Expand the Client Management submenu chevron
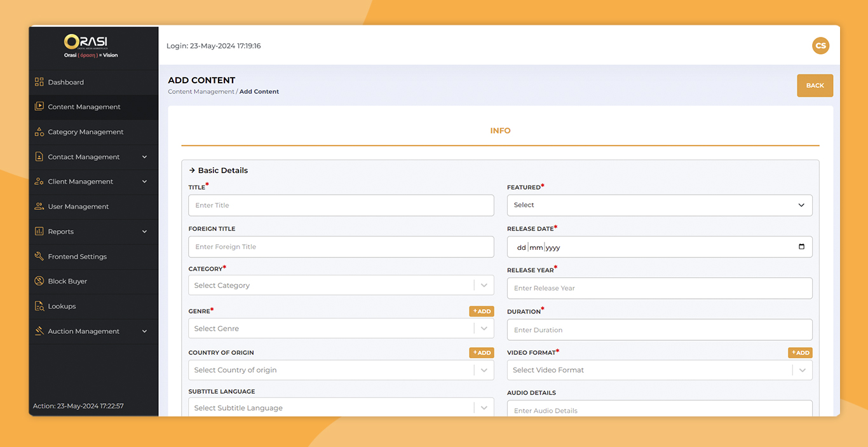The height and width of the screenshot is (447, 868). tap(144, 182)
